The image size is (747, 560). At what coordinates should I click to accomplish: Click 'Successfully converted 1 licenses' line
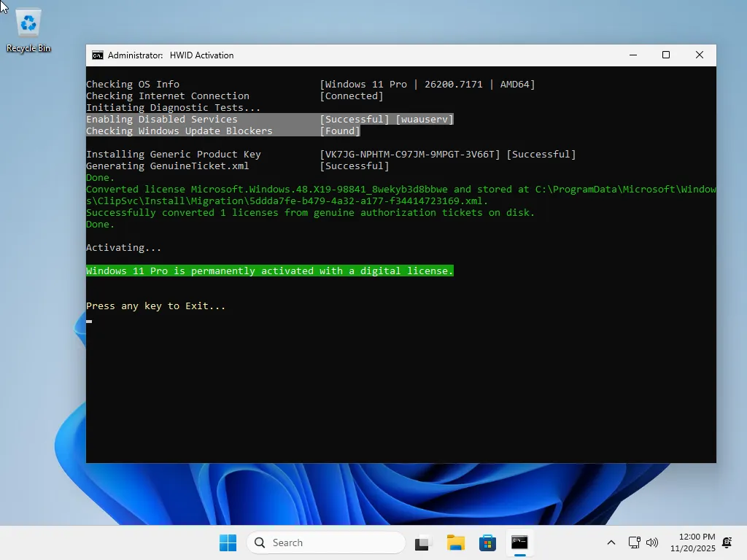click(311, 212)
